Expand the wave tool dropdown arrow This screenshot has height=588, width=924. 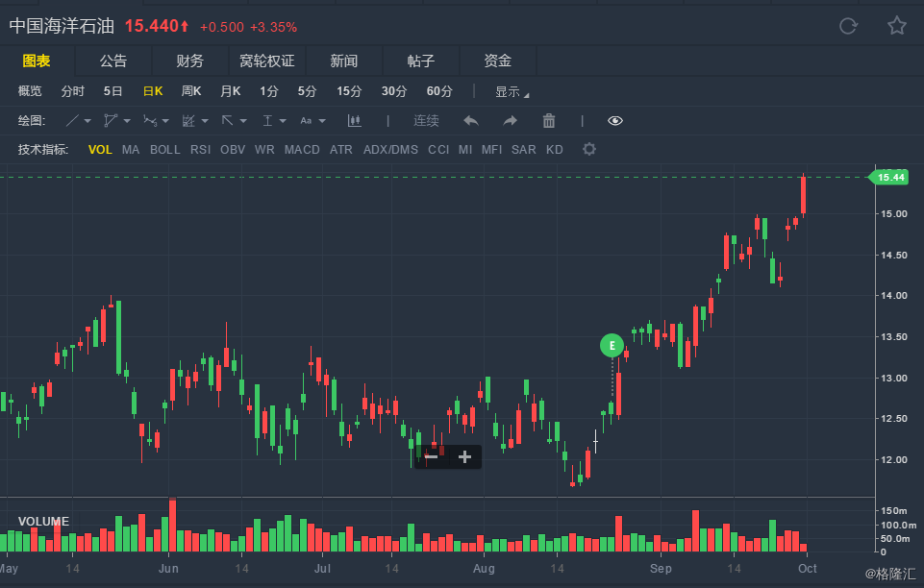(x=165, y=121)
